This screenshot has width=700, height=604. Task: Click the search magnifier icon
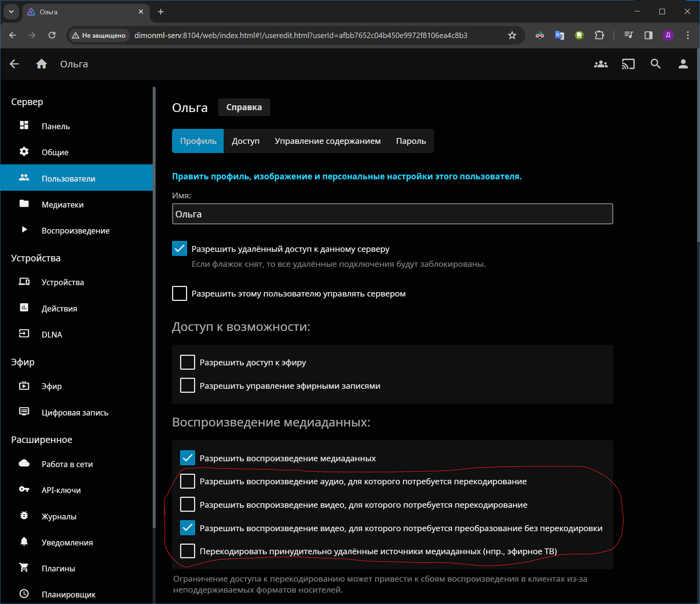pos(655,64)
